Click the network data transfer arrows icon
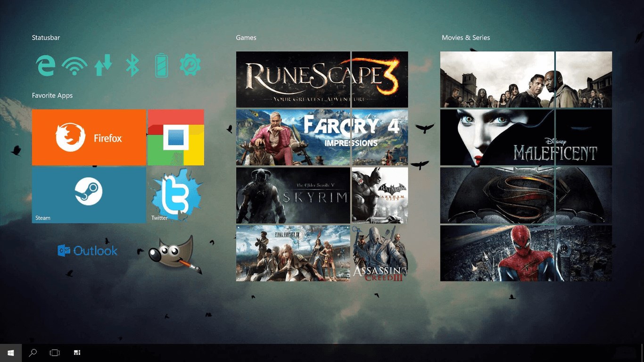 click(103, 65)
